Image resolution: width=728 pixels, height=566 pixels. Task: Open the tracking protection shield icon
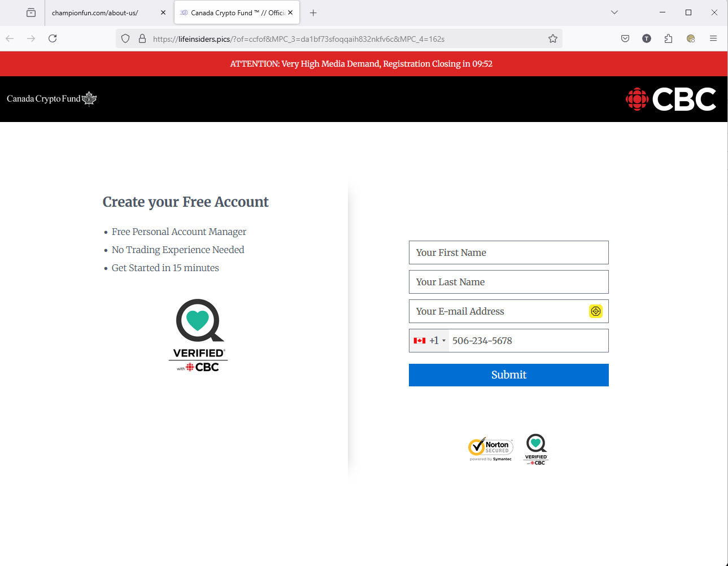[x=125, y=38]
